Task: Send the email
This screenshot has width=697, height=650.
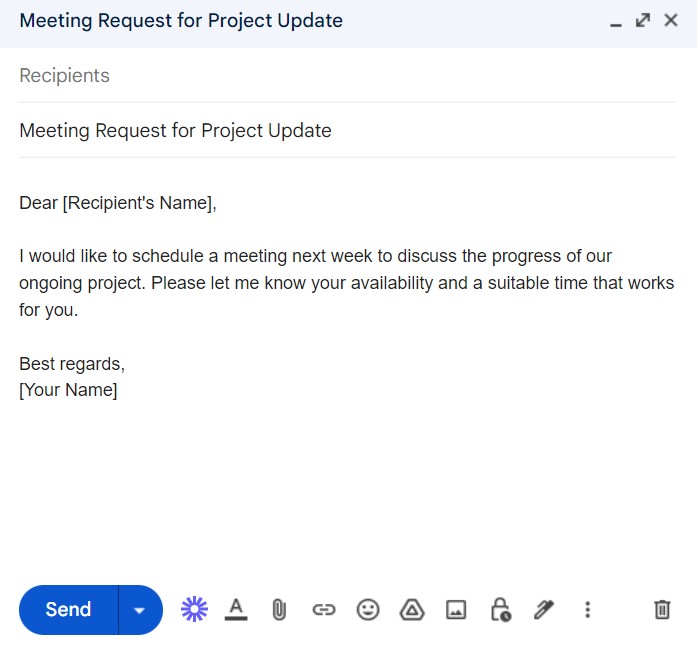Action: (x=68, y=610)
